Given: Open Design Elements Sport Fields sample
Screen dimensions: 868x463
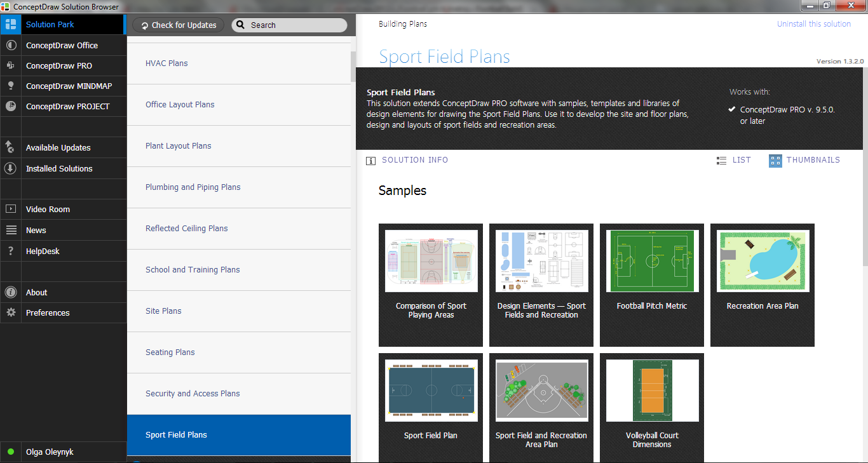Looking at the screenshot, I should (x=541, y=285).
